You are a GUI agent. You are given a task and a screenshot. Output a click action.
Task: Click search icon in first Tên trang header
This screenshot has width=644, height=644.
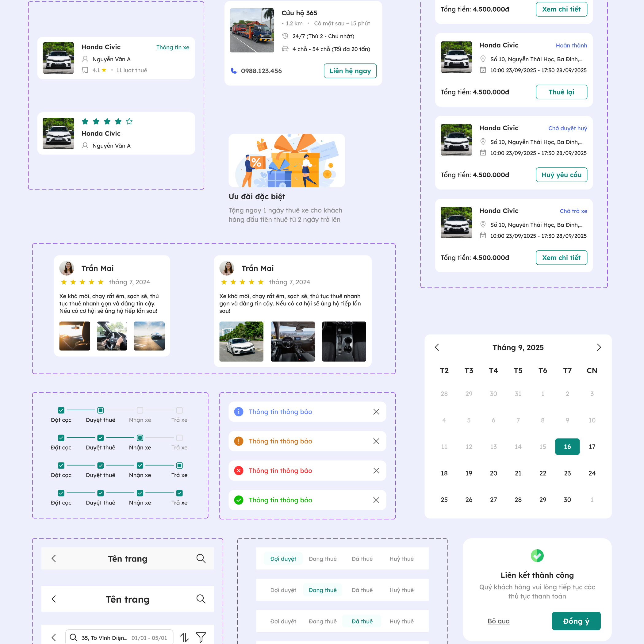click(201, 558)
